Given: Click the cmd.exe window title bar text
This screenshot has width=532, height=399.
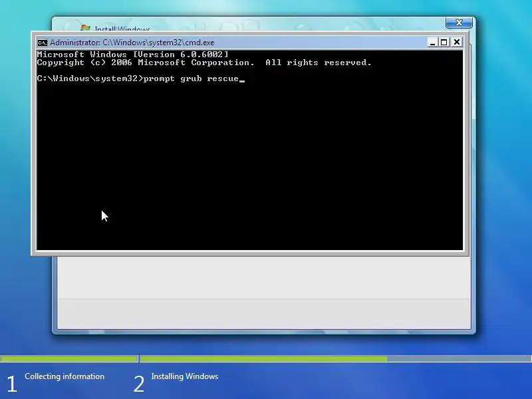Looking at the screenshot, I should 132,43.
